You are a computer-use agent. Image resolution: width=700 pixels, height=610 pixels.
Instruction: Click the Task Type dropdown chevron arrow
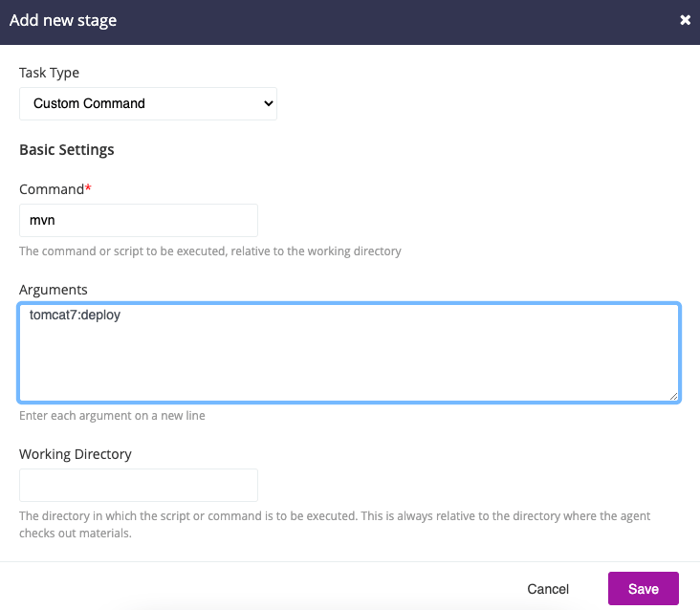268,103
